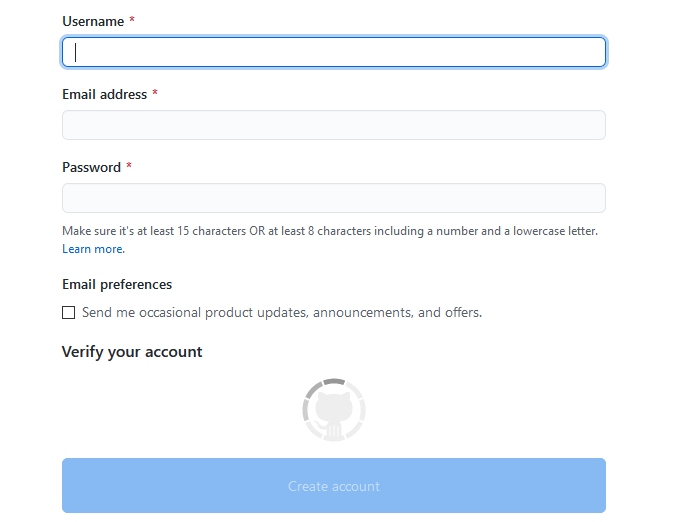Click the Create account button
The width and height of the screenshot is (675, 522).
334,485
